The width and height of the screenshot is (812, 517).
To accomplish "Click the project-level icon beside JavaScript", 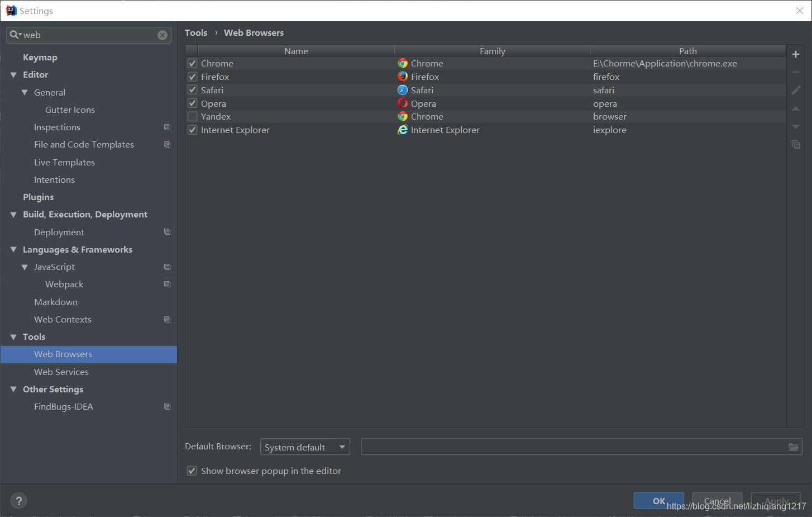I will click(x=167, y=267).
